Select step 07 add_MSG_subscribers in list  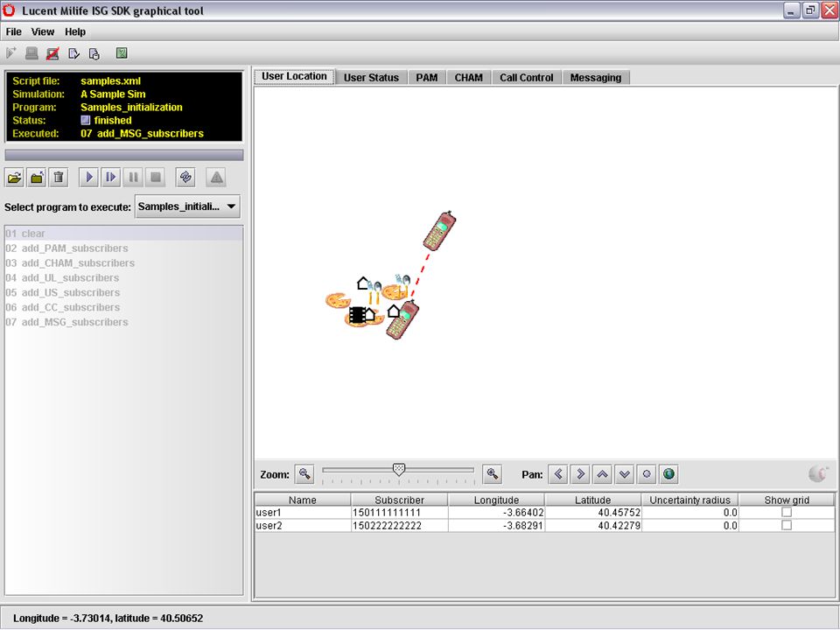[123, 322]
